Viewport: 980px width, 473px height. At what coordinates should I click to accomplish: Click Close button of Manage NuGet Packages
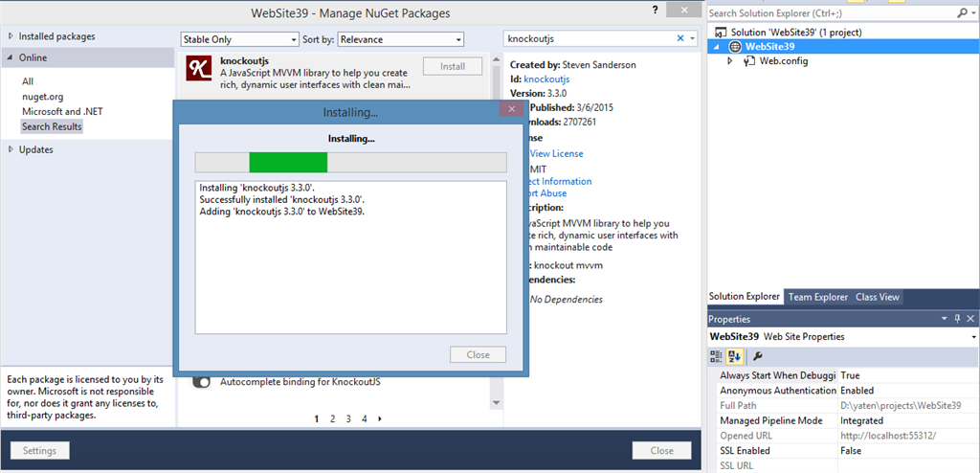pos(662,450)
